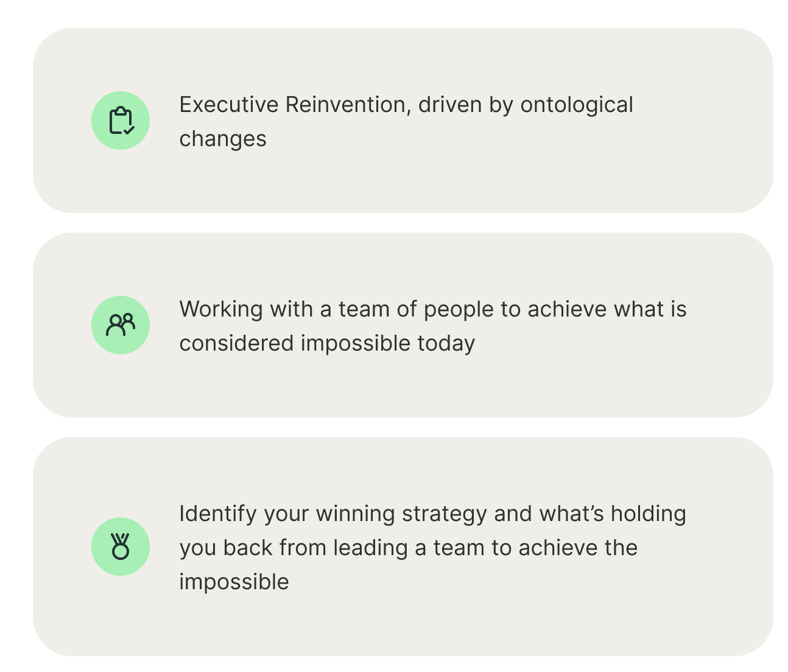The image size is (788, 672).
Task: Click the final word "impossible" in third card
Action: click(234, 583)
